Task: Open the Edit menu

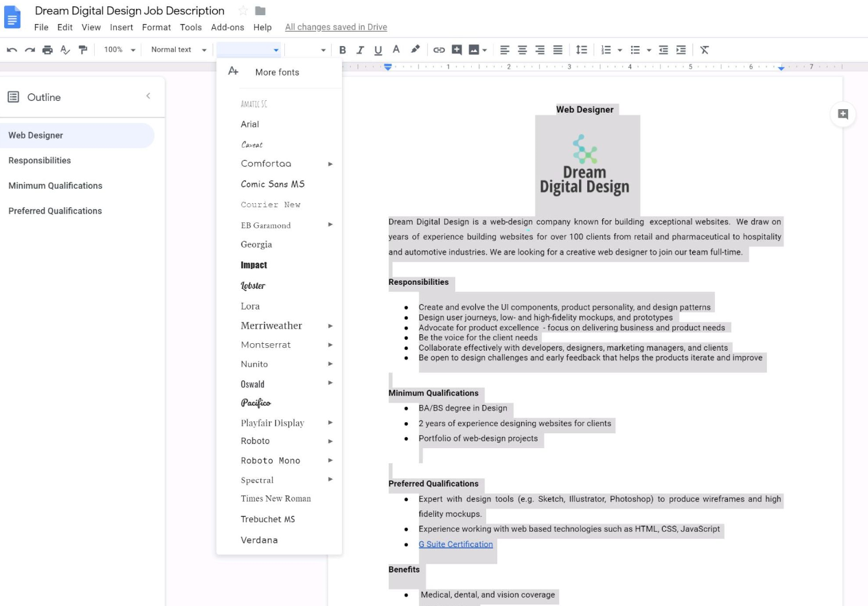Action: 65,27
